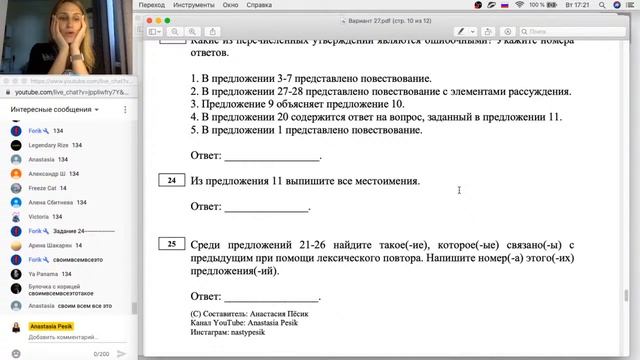
Task: Click the highlighted Anastasia Pesik name label
Action: [51, 326]
